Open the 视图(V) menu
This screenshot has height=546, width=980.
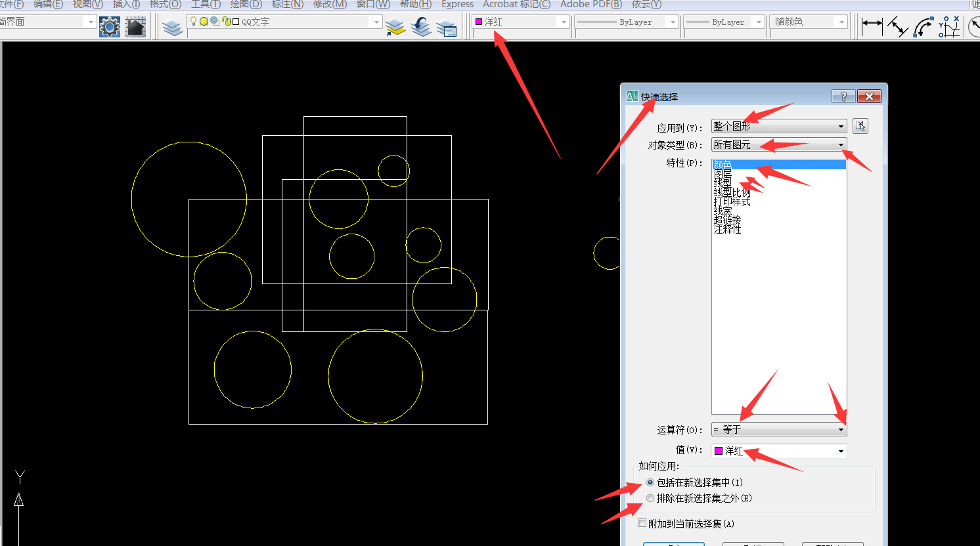[88, 5]
